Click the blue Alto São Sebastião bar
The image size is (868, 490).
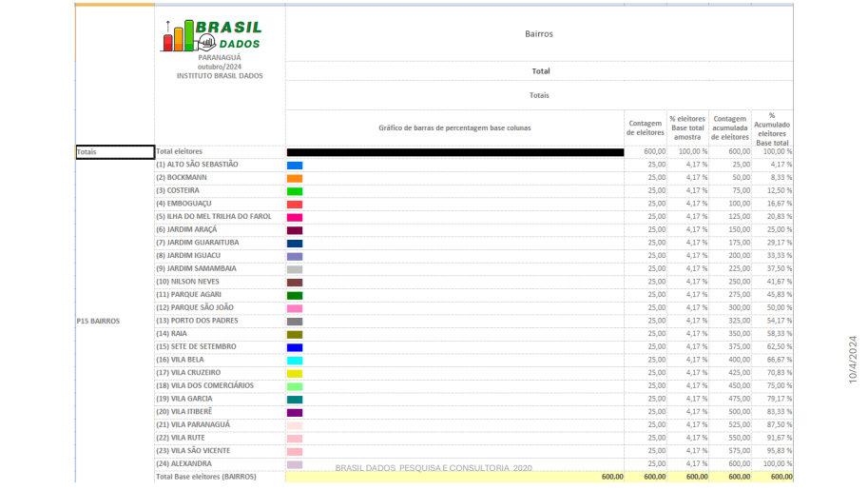tap(295, 166)
